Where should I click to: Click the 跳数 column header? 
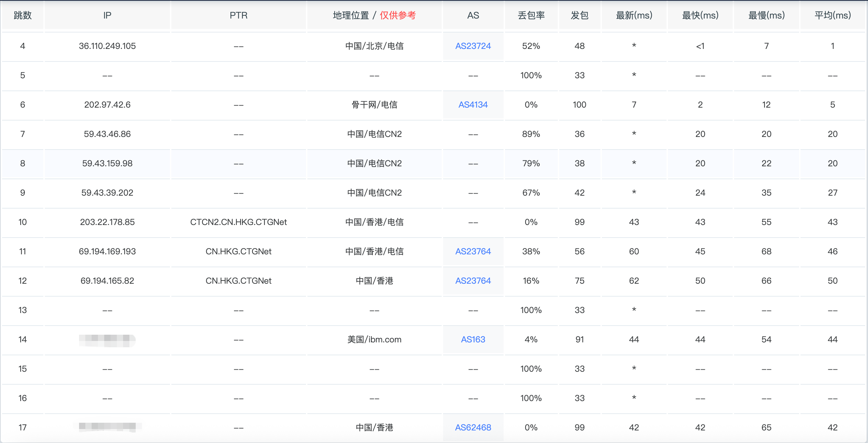[x=23, y=15]
